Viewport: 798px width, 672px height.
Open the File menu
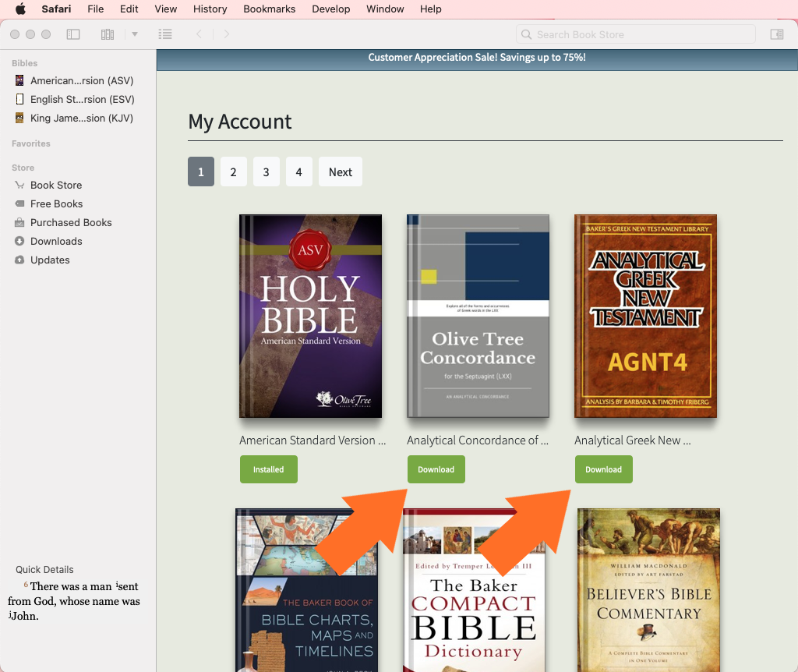click(x=95, y=9)
